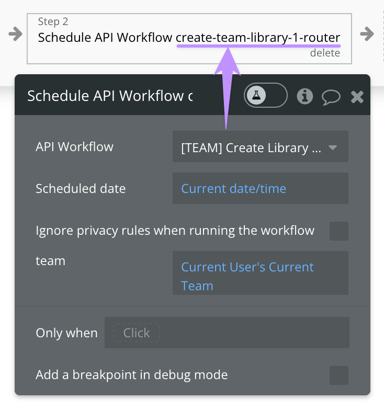Edit the Scheduled date Current date/time expression

(260, 189)
